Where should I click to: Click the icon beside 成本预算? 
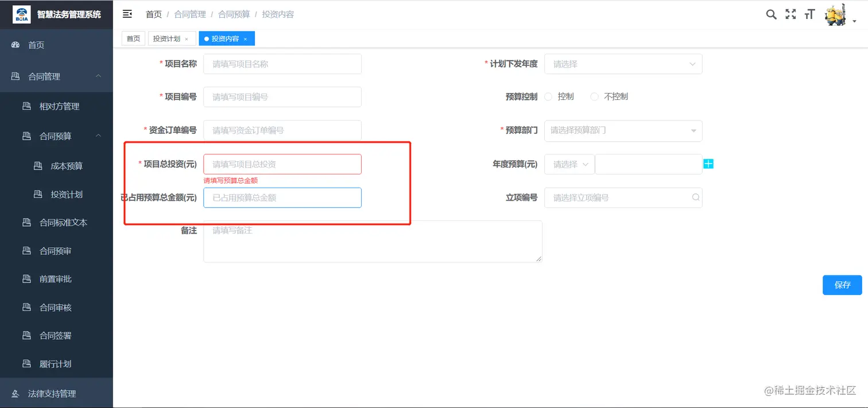pyautogui.click(x=38, y=166)
